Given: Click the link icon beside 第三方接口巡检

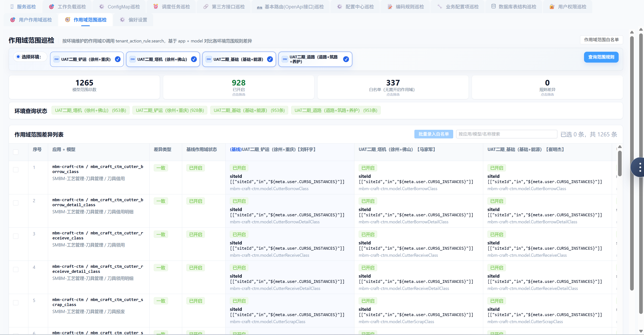Looking at the screenshot, I should coord(205,7).
